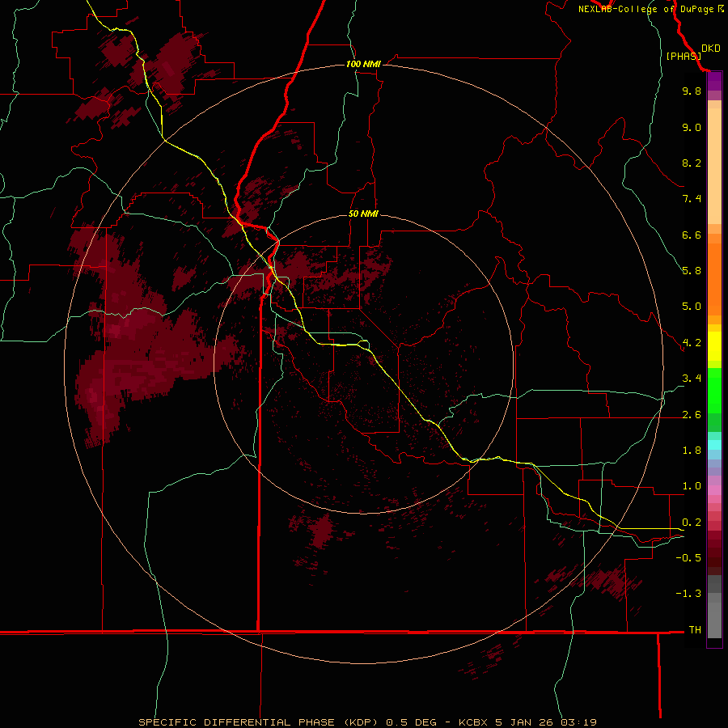Click the 6.6 value on the scale
Screen dimensions: 728x728
point(692,235)
